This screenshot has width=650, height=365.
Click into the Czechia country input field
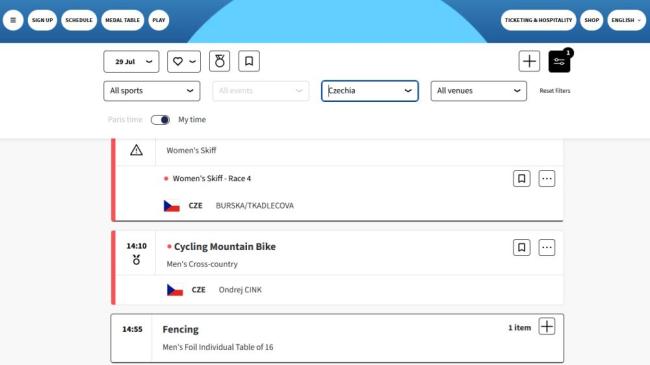(x=370, y=91)
